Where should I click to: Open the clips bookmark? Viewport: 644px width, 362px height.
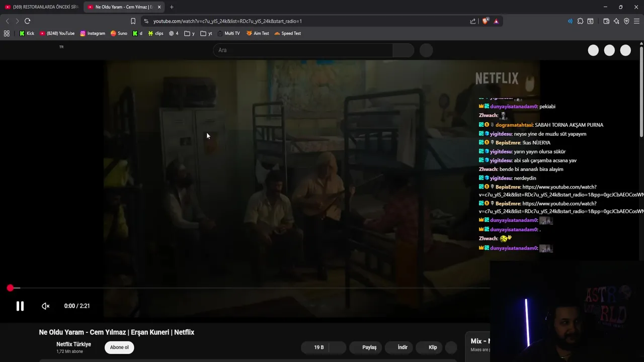click(x=155, y=33)
